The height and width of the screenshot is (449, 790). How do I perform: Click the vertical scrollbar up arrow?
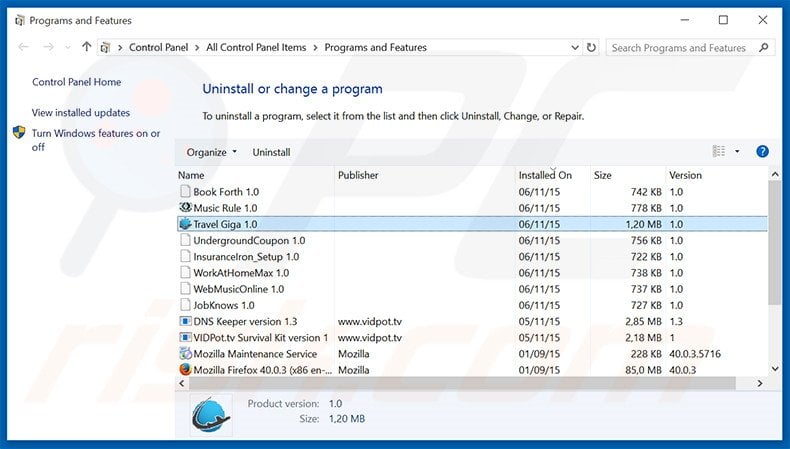(775, 174)
